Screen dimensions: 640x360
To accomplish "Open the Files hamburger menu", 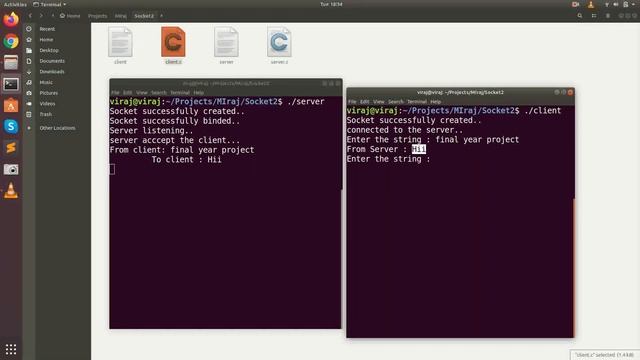I will [x=608, y=16].
